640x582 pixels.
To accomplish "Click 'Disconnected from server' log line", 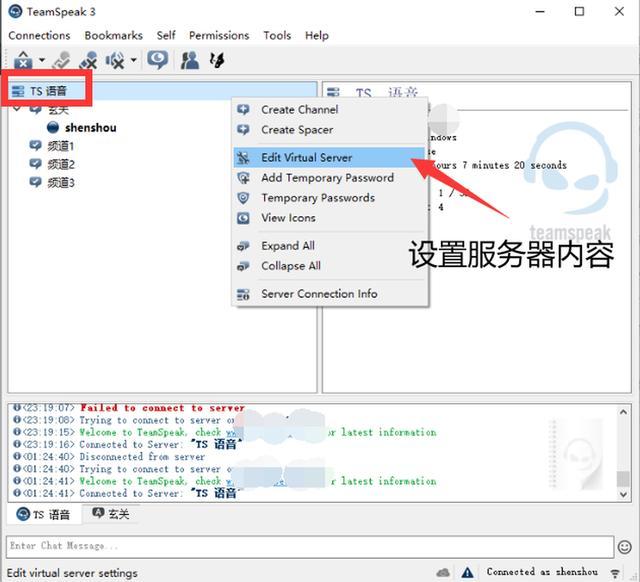I will pyautogui.click(x=142, y=456).
